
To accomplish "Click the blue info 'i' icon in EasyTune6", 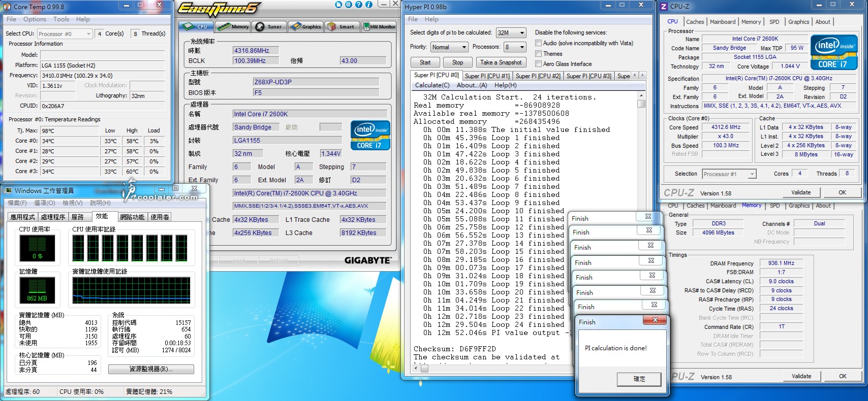I will coord(369,5).
